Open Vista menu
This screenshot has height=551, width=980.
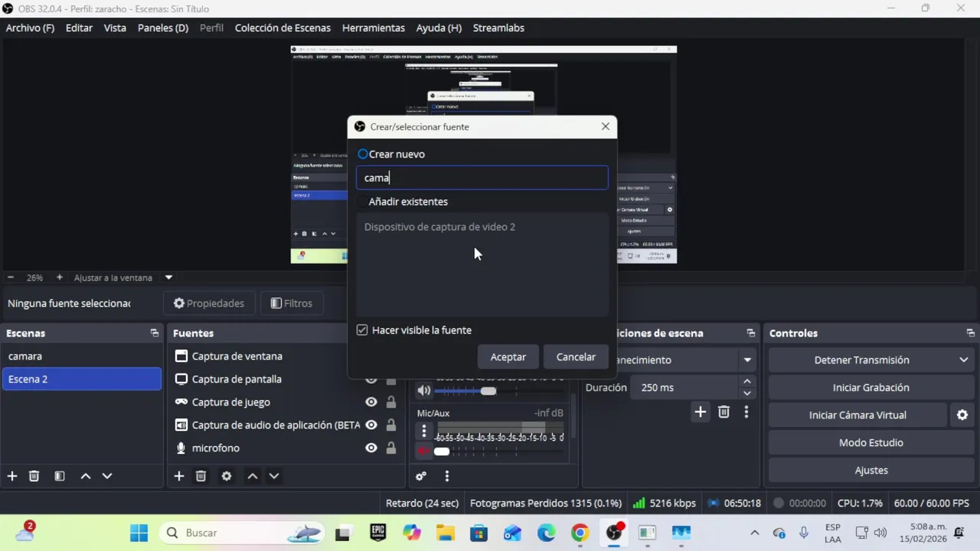click(115, 28)
